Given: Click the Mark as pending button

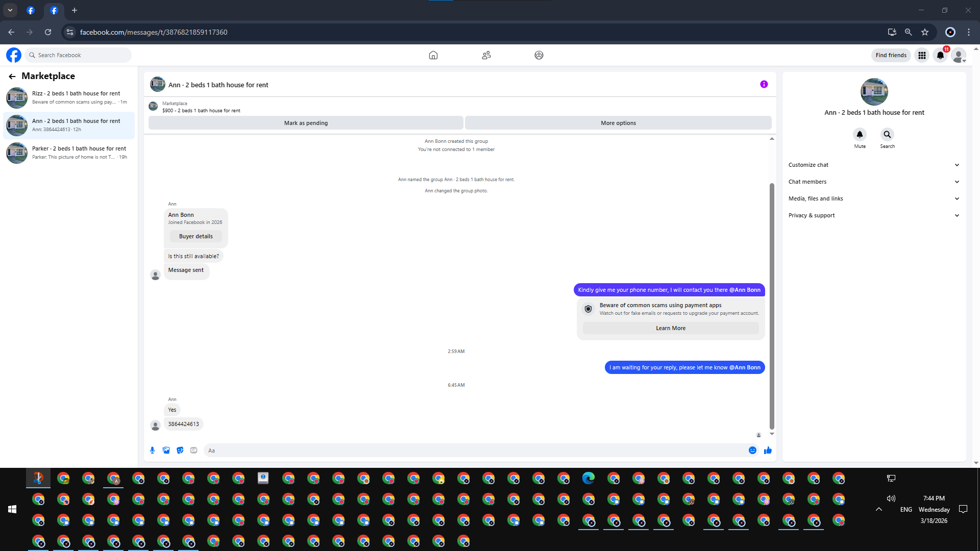Looking at the screenshot, I should tap(306, 123).
